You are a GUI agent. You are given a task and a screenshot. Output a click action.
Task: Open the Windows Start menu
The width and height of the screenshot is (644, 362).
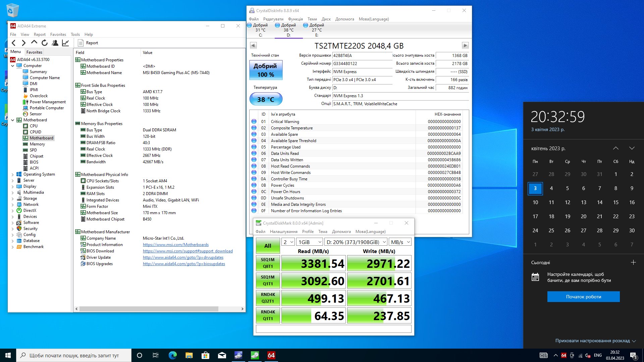coord(8,355)
